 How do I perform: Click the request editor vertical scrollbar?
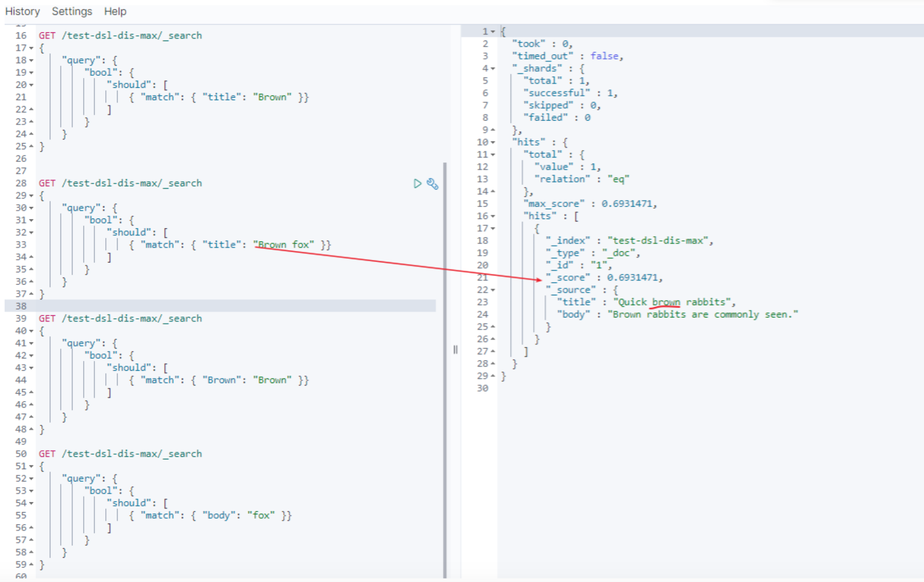[x=445, y=370]
